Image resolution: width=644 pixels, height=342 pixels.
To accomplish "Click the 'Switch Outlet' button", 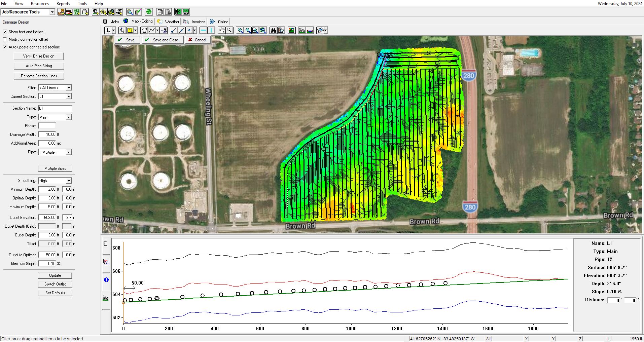I will point(55,284).
